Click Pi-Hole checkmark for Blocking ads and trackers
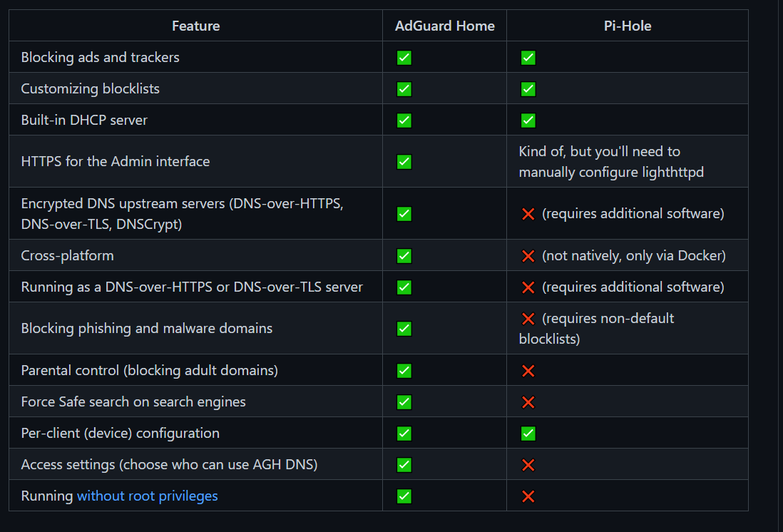The image size is (783, 532). [528, 58]
